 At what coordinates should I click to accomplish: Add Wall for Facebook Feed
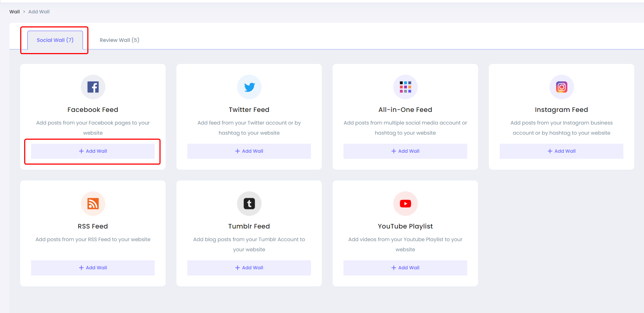[93, 151]
